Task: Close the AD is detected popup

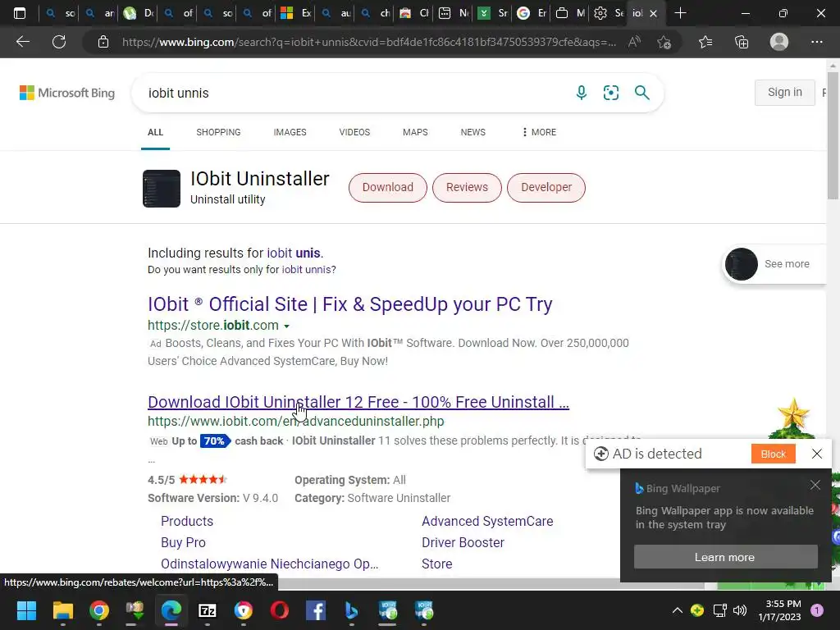Action: (x=816, y=454)
